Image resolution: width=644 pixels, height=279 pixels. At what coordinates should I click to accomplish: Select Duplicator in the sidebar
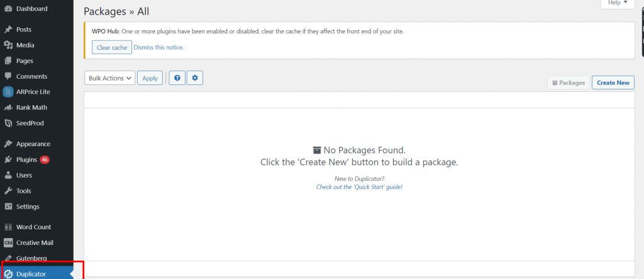pos(36,274)
